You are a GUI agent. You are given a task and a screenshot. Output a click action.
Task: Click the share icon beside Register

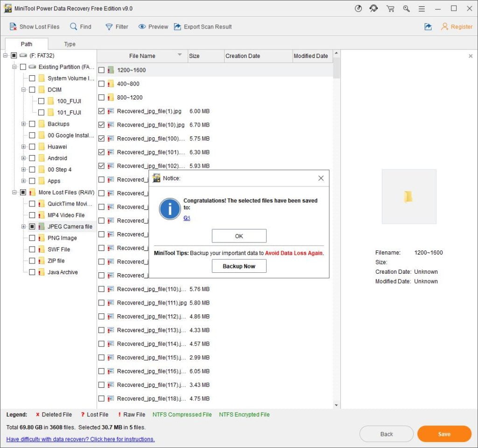tap(428, 27)
